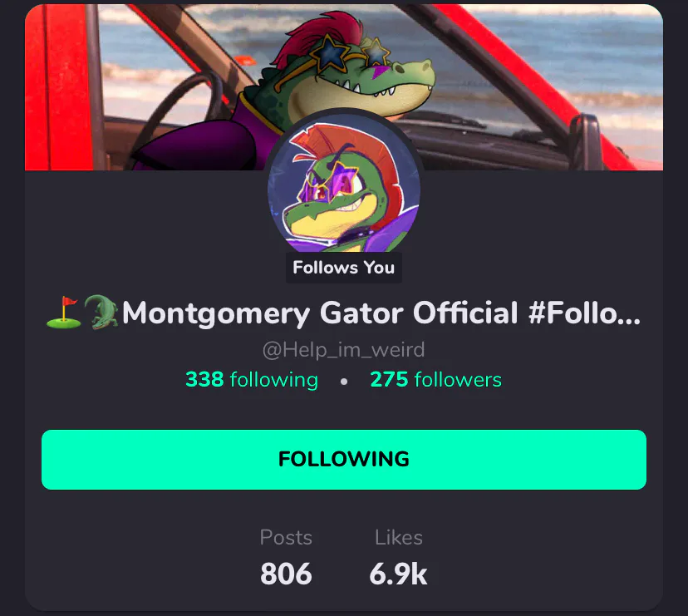Select the Posts tab
The height and width of the screenshot is (616, 688).
tap(286, 537)
